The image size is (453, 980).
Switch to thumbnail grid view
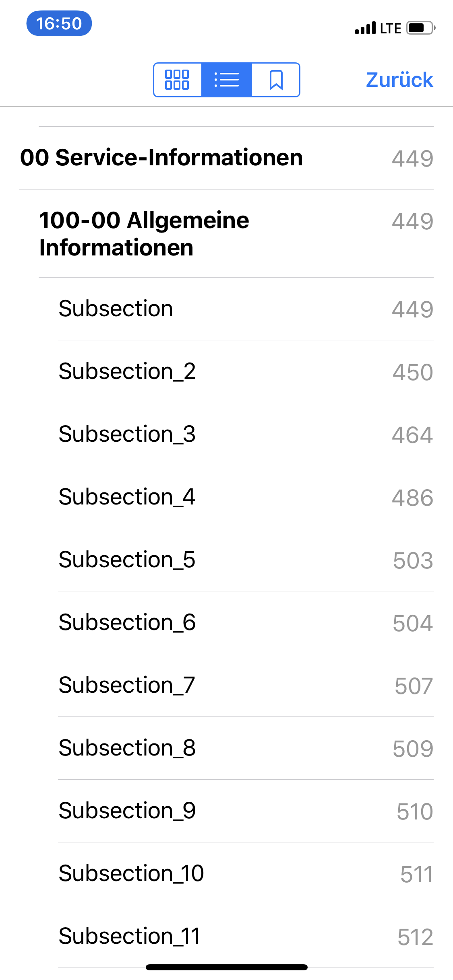(177, 80)
